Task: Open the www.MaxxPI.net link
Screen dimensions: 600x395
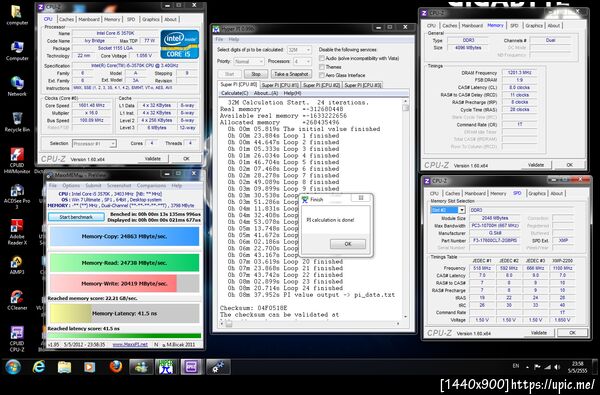Action: click(130, 344)
